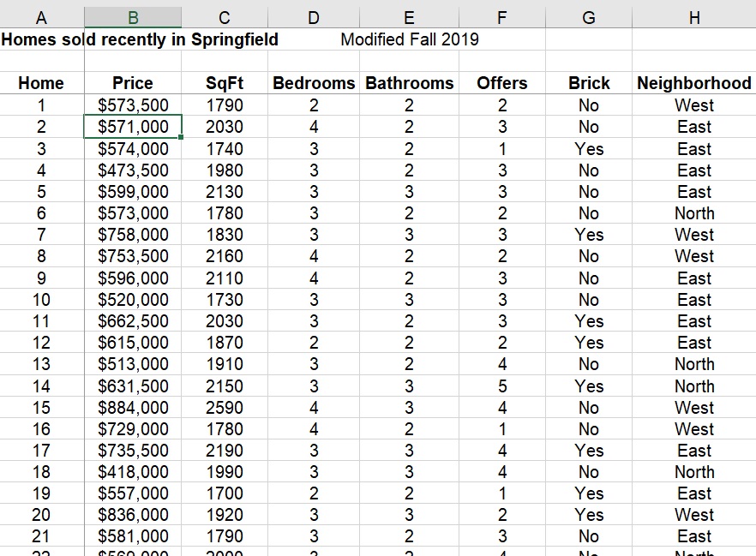The width and height of the screenshot is (756, 556).
Task: Click Neighborhood 'North' for home 18
Action: [x=694, y=472]
